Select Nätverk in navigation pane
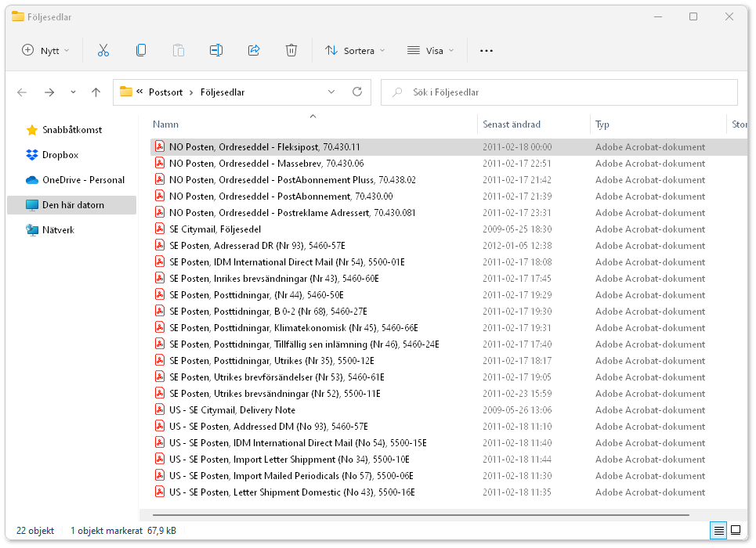Viewport: 756px width, 548px height. point(72,230)
